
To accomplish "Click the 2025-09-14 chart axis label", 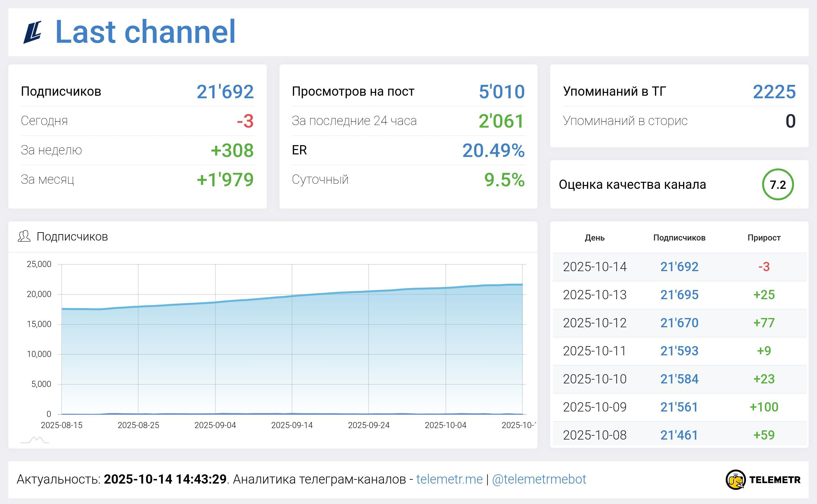I will click(x=292, y=425).
